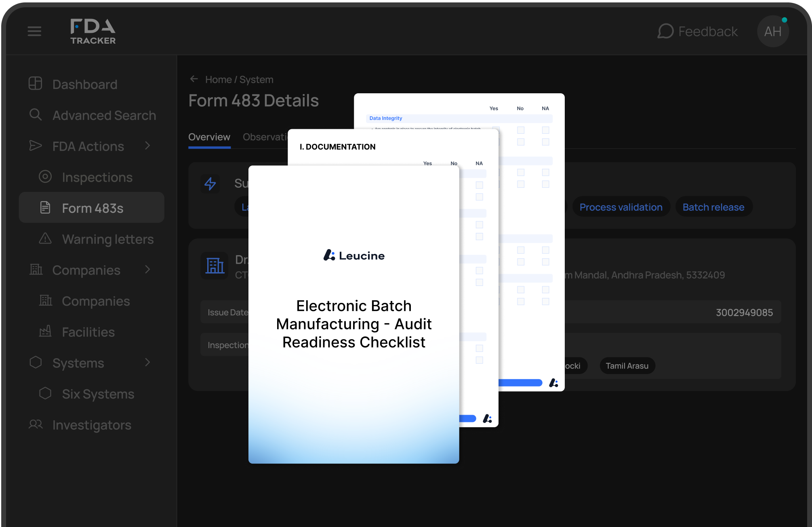Open the AH user avatar

pos(772,31)
